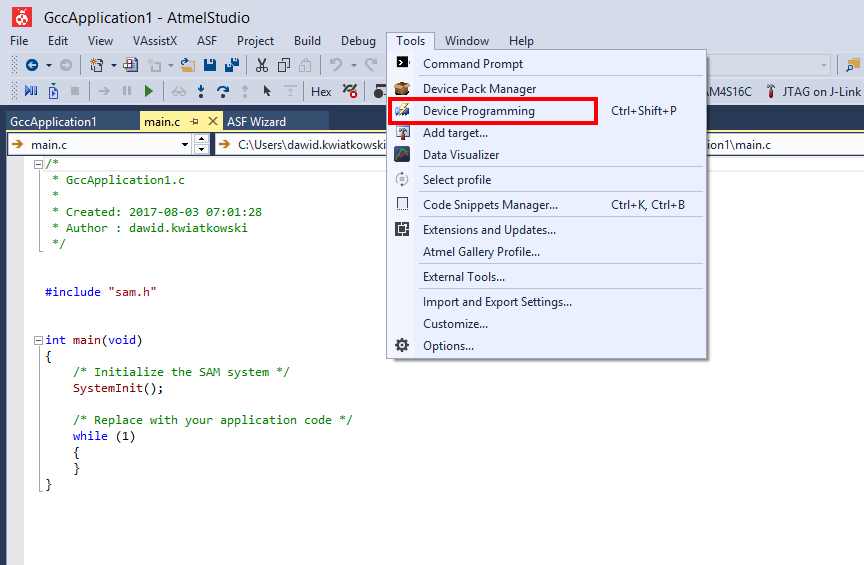
Task: Click the Select profile menu icon
Action: (x=402, y=179)
